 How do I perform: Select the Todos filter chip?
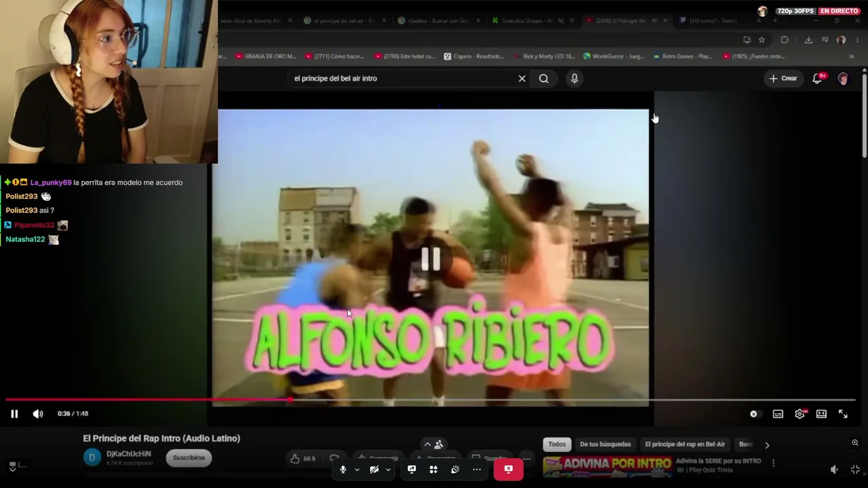(557, 445)
